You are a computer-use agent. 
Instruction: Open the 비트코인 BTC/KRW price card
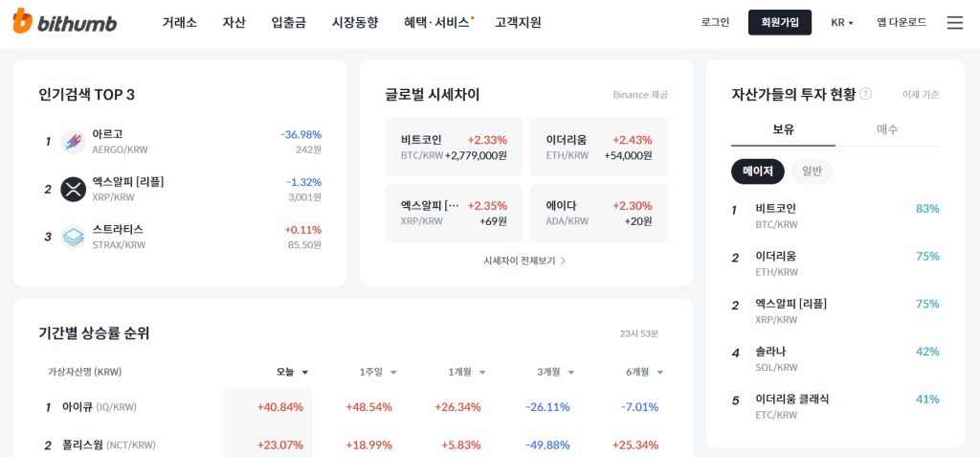pos(454,147)
